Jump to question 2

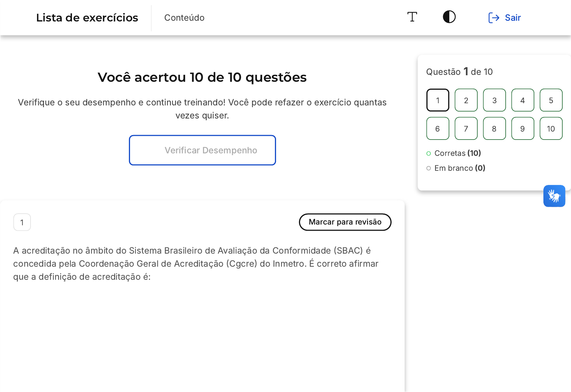pyautogui.click(x=466, y=100)
